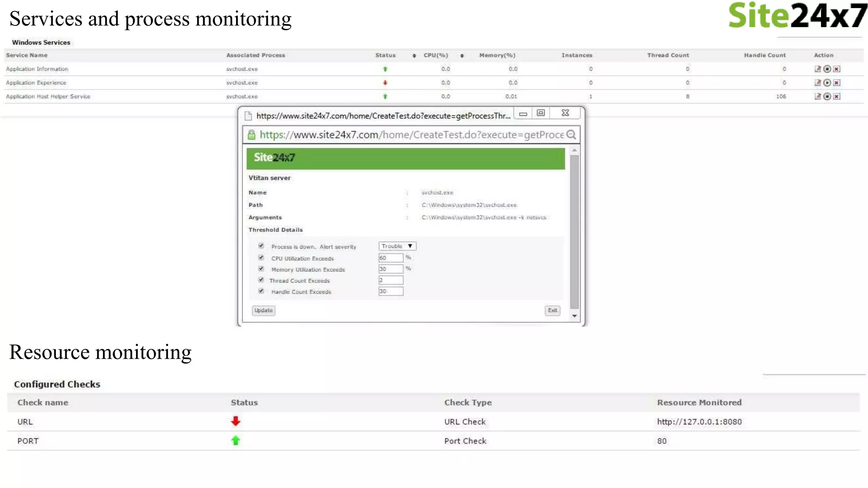
Task: Click the up status arrow for Application Information
Action: click(x=385, y=69)
